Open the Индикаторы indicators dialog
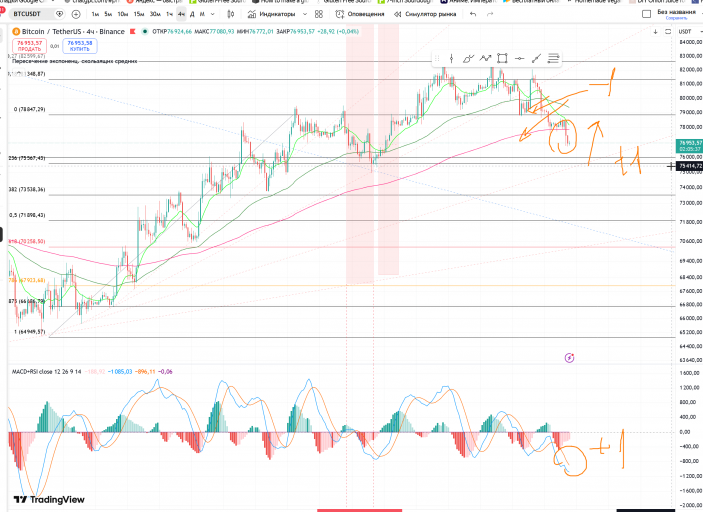 pos(272,14)
